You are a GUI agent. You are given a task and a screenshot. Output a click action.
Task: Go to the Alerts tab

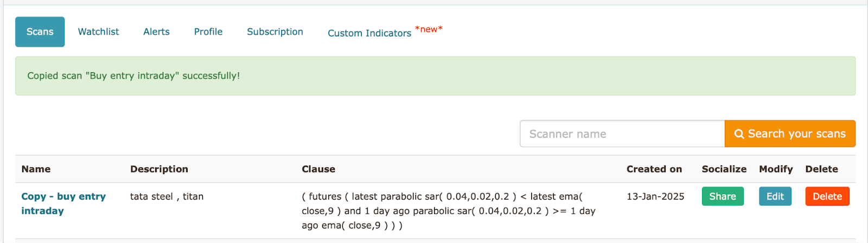coord(156,32)
